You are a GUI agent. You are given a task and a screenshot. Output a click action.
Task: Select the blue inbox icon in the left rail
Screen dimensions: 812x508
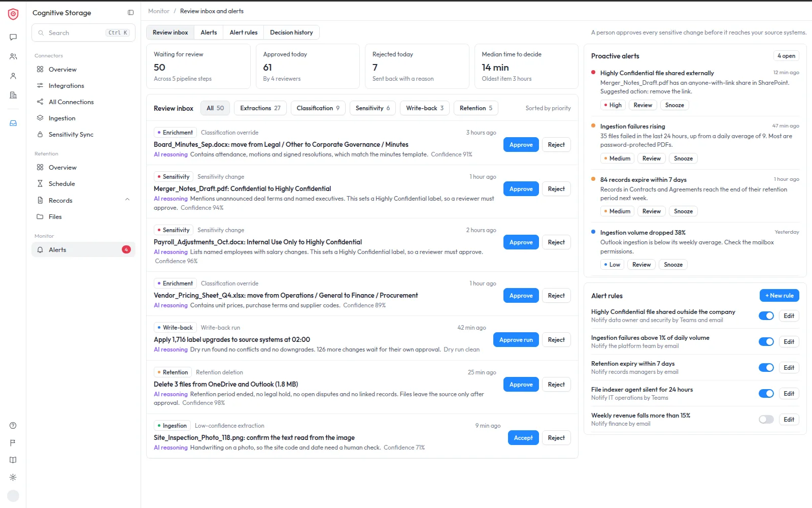click(13, 123)
